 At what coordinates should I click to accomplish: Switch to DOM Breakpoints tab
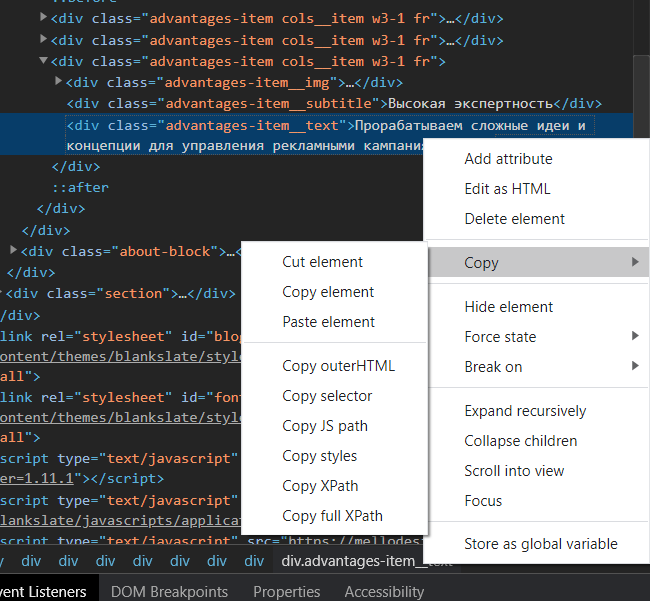tap(168, 591)
